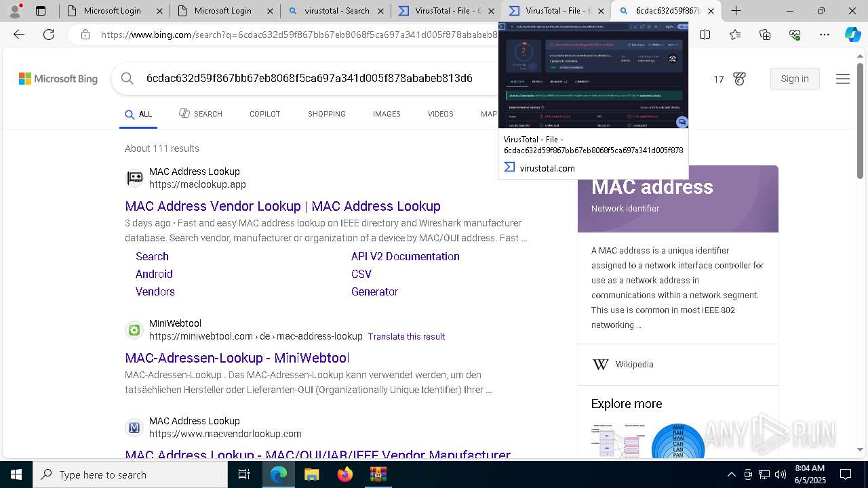Open network icon in system tray
Screen dimensions: 868x488
[764, 474]
